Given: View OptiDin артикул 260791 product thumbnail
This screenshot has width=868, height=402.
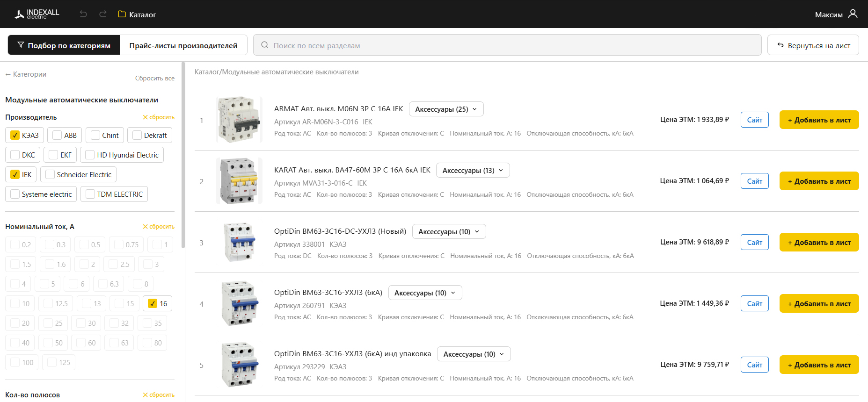Looking at the screenshot, I should (x=239, y=303).
